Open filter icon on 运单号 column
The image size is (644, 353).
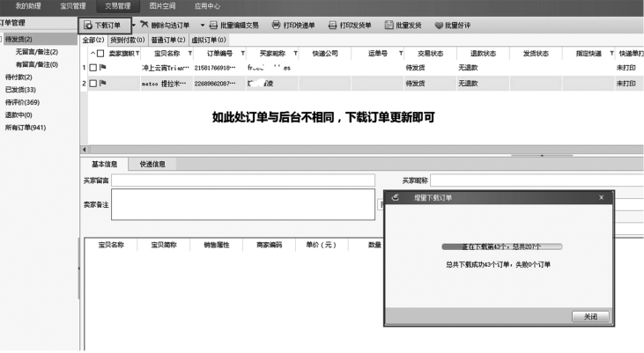[x=401, y=54]
